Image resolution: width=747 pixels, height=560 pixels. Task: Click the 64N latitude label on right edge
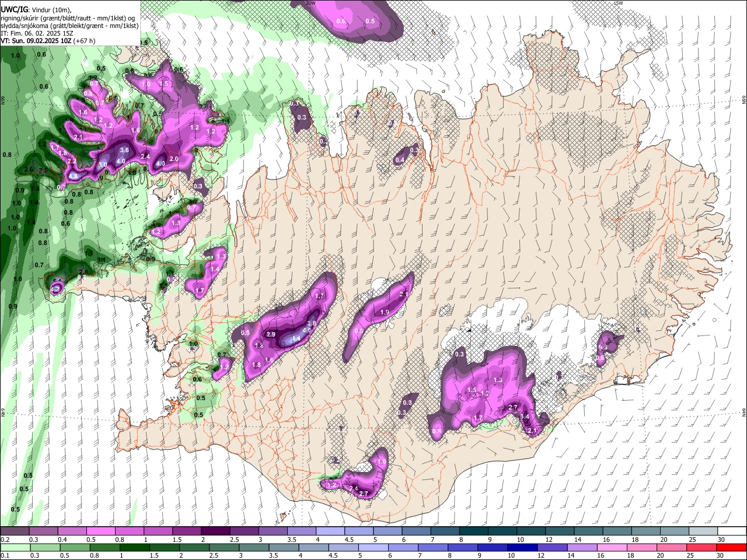pyautogui.click(x=744, y=412)
